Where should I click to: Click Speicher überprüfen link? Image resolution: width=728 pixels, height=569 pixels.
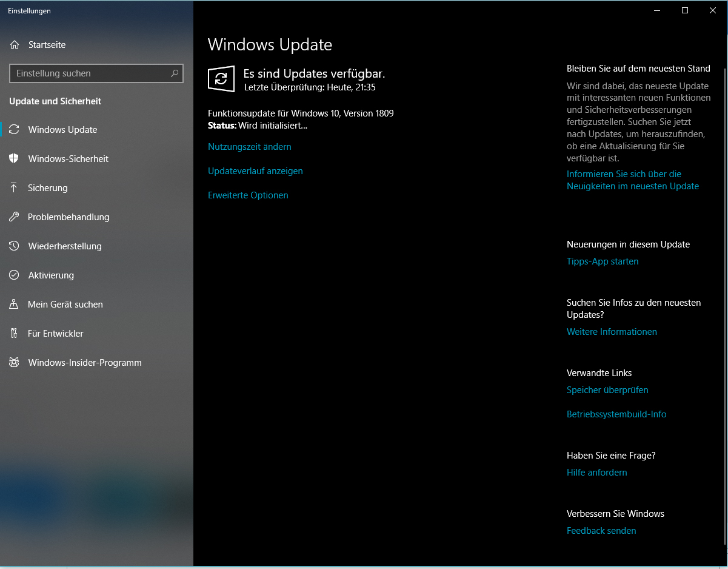[x=607, y=390]
